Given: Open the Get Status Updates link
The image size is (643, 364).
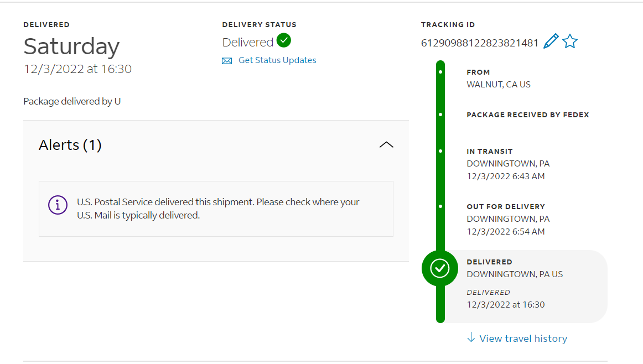Looking at the screenshot, I should tap(277, 60).
